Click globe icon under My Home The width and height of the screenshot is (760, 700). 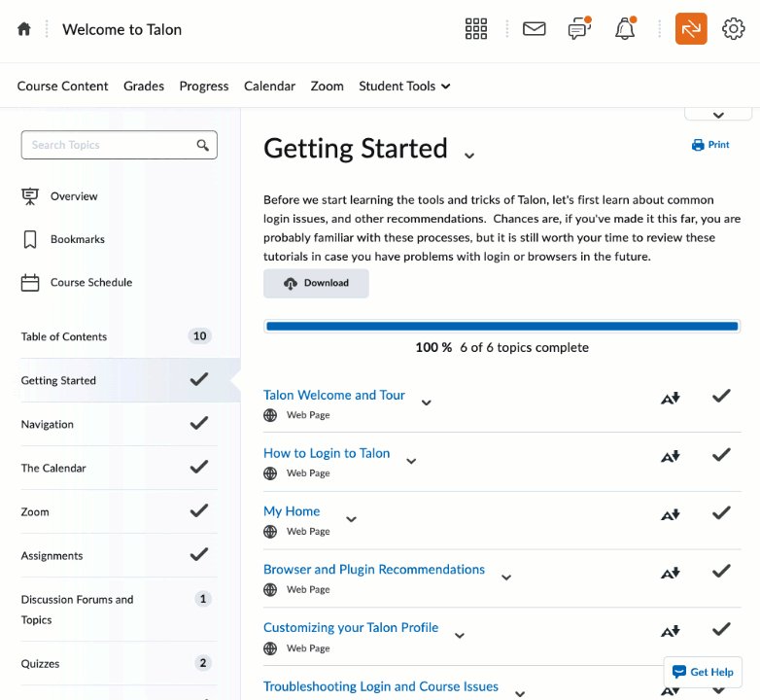pyautogui.click(x=270, y=532)
